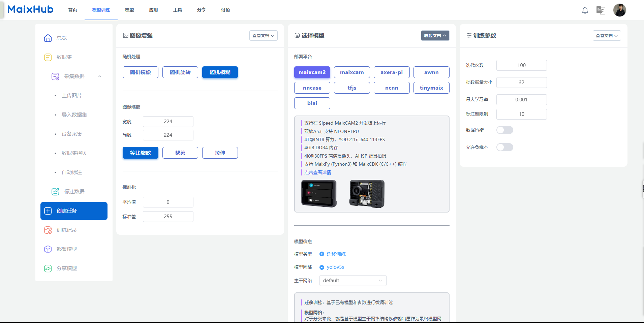Toggle the 随机旋转 option

[180, 72]
